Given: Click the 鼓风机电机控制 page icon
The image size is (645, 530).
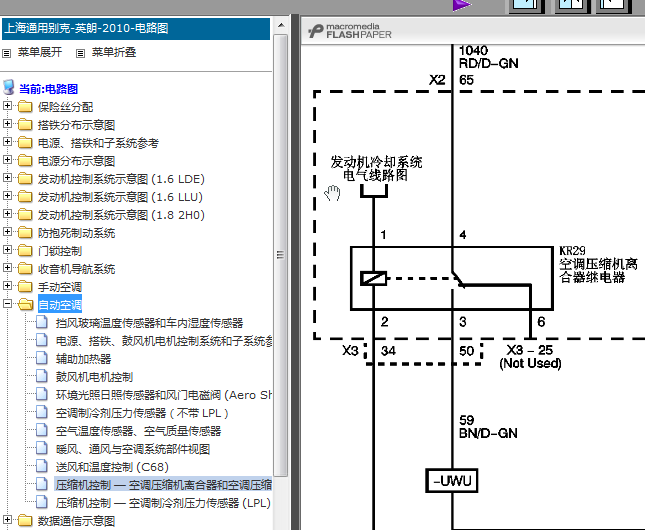Looking at the screenshot, I should 42,377.
